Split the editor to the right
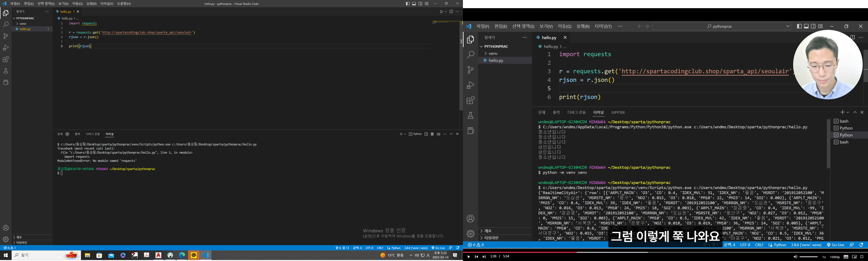Screen dimensions: 868x261 click(451, 12)
